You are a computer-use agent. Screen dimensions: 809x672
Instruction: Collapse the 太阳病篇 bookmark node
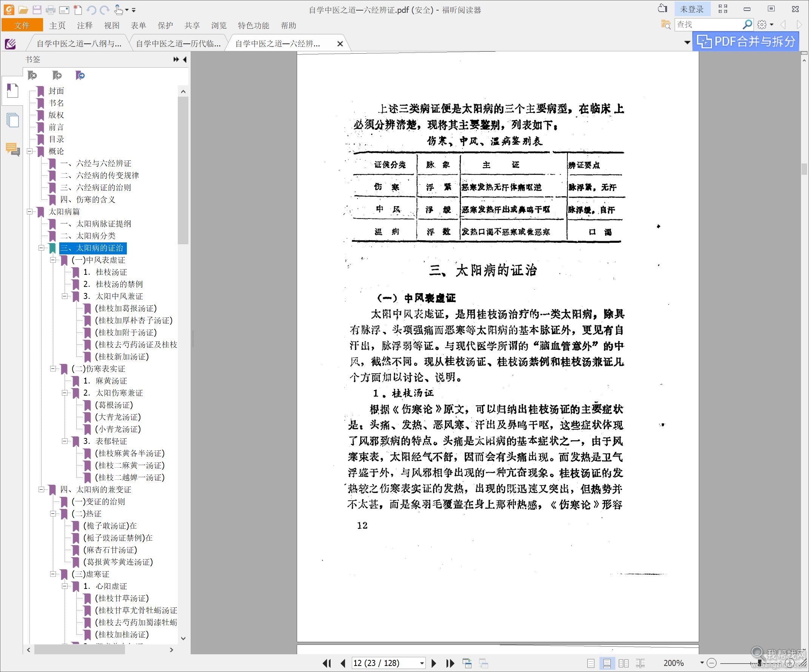pos(30,211)
